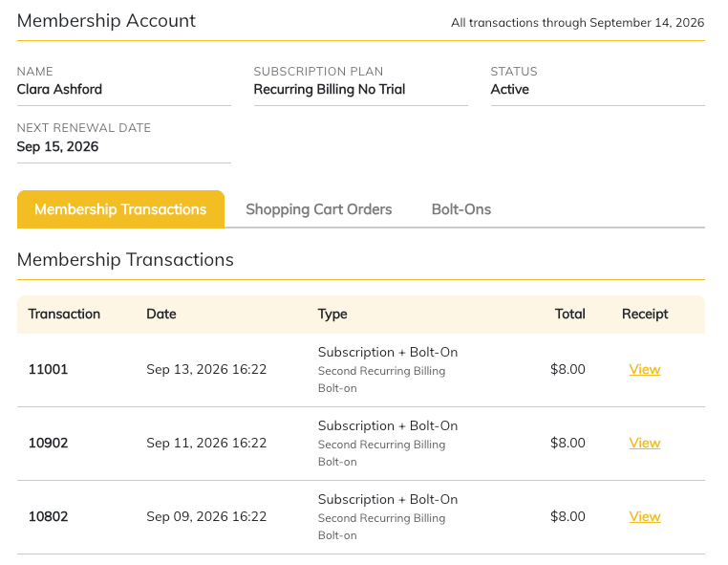
Task: Click the NEXT RENEWAL DATE label
Action: pos(84,128)
